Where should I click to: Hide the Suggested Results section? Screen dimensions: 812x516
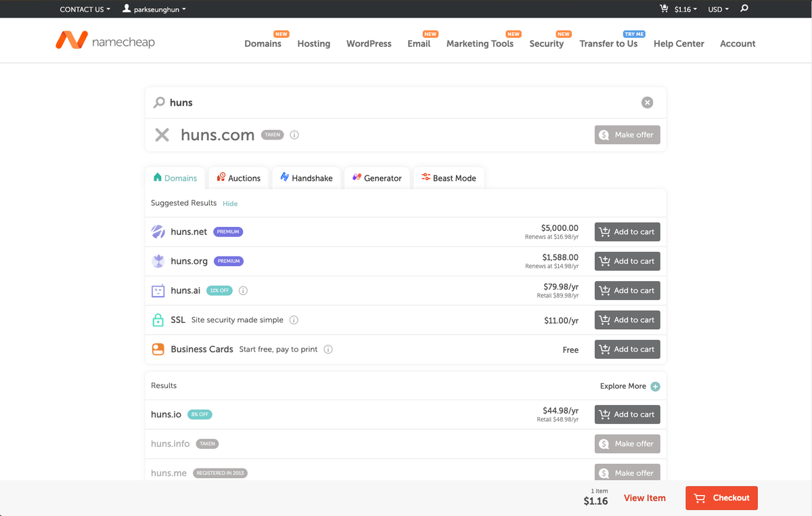point(230,203)
